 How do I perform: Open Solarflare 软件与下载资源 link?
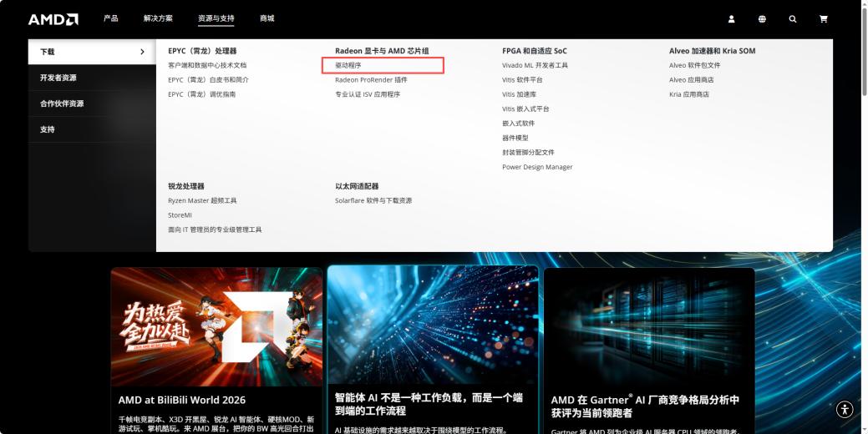click(373, 200)
